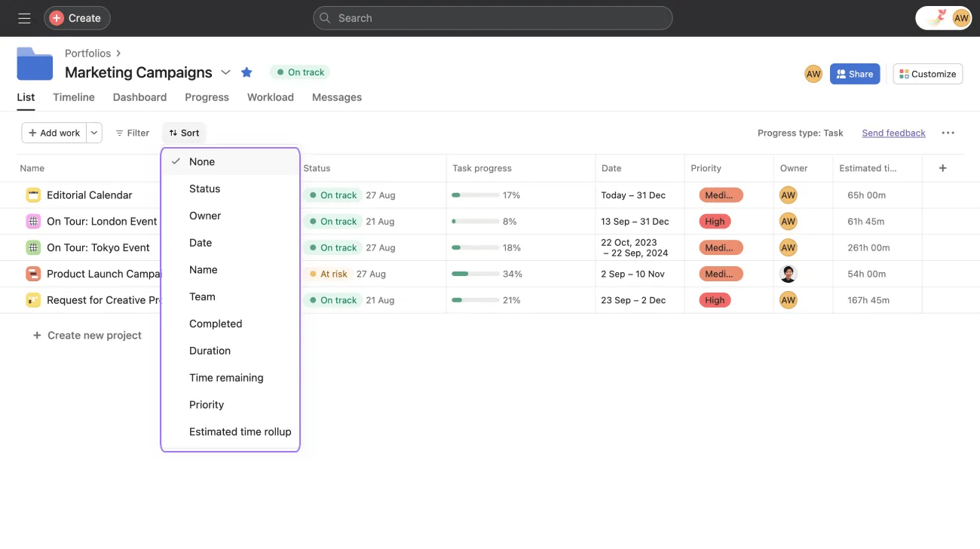
Task: Click the Request for Creative project icon
Action: click(33, 300)
